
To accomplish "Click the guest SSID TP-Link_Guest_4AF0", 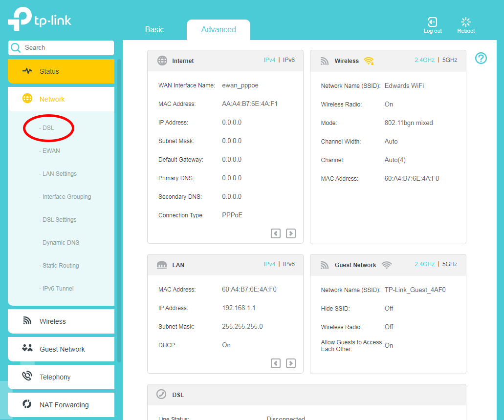I will point(415,290).
